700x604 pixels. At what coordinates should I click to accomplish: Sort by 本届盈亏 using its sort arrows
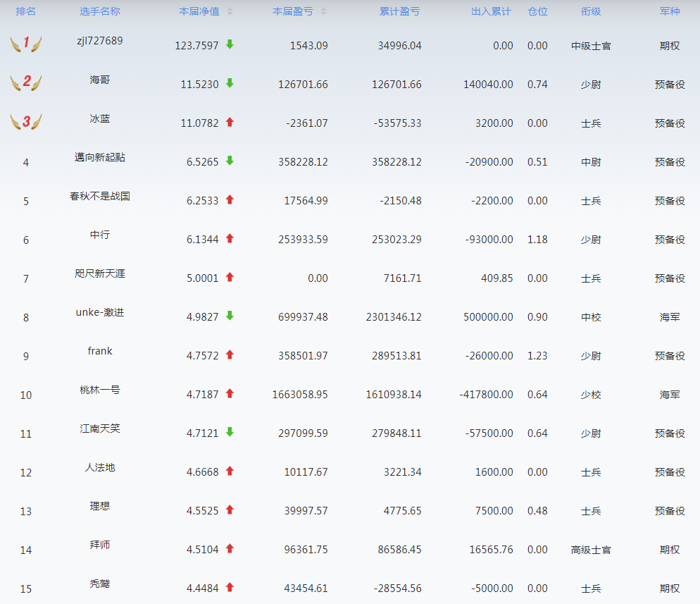[324, 11]
